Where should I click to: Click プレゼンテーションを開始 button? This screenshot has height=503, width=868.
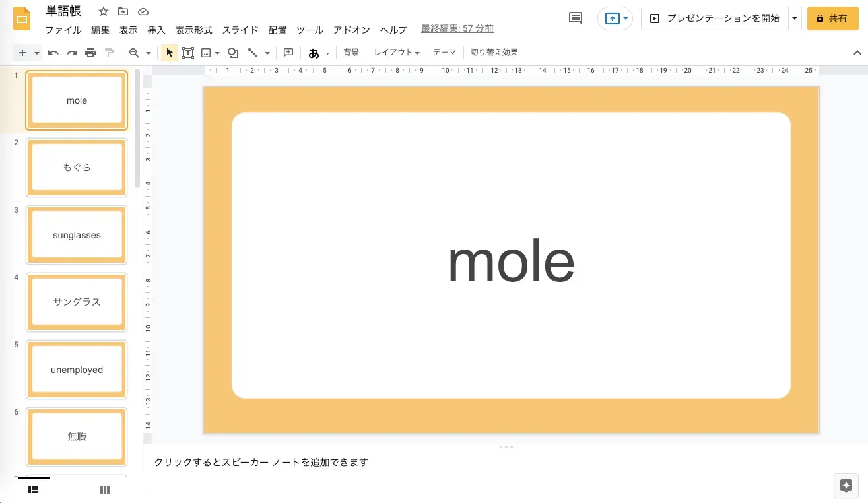tap(715, 18)
